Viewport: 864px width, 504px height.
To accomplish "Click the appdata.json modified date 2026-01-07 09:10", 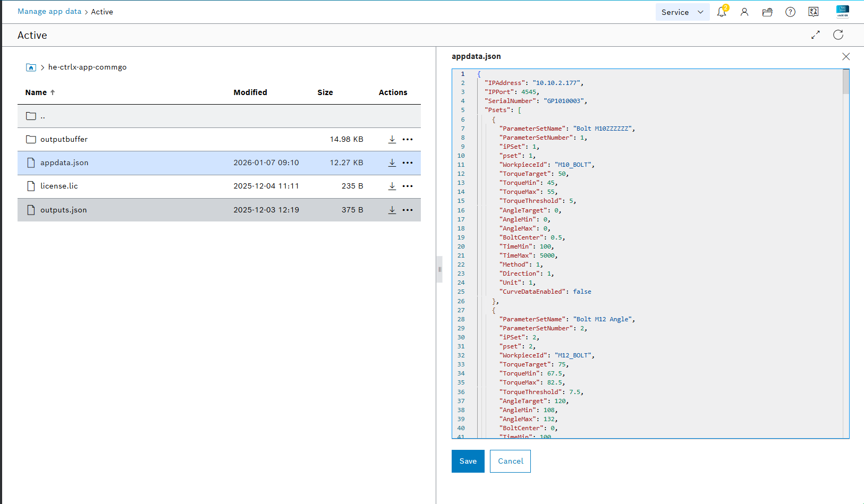I will coord(266,163).
